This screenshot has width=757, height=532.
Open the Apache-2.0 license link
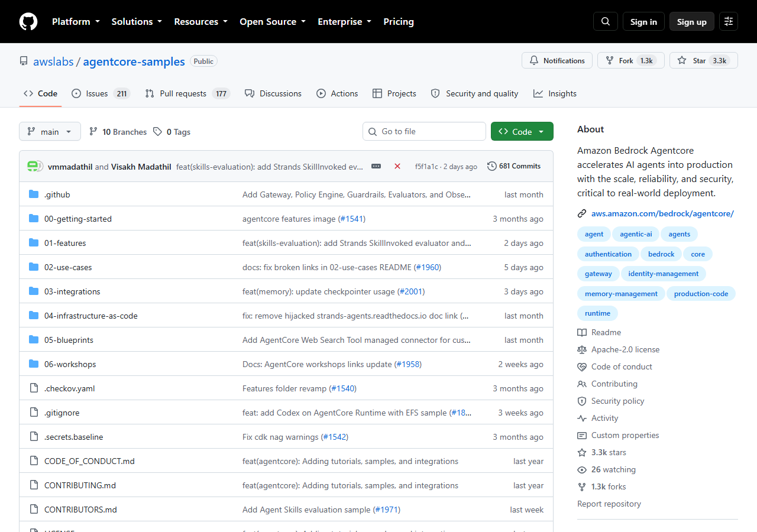pyautogui.click(x=619, y=349)
